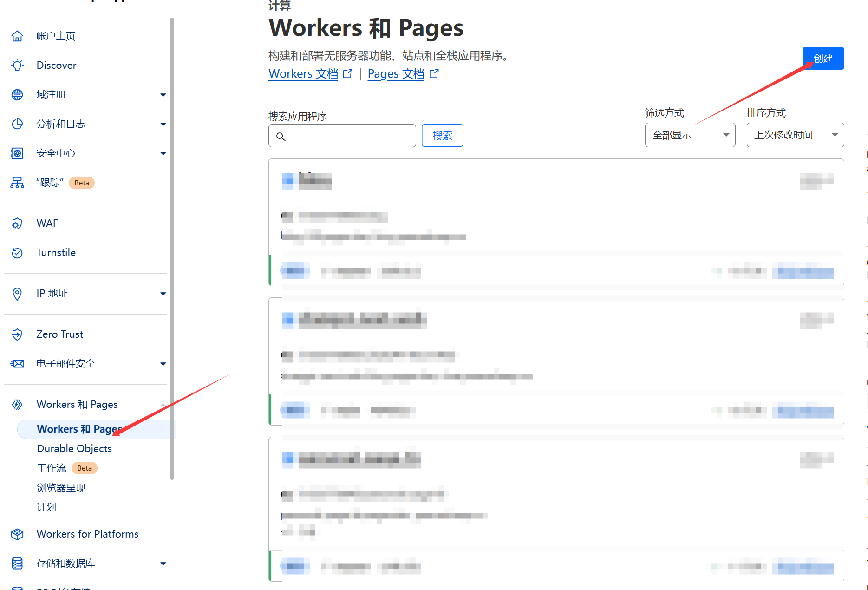Screen dimensions: 868x590
Task: Click into the 搜索应用程序 input field
Action: coord(342,136)
